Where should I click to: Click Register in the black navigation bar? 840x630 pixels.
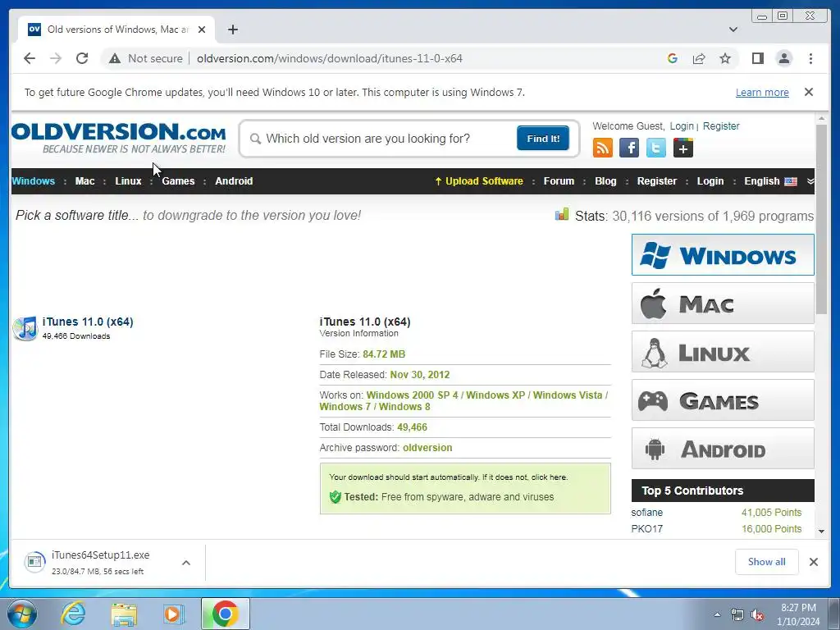tap(657, 181)
